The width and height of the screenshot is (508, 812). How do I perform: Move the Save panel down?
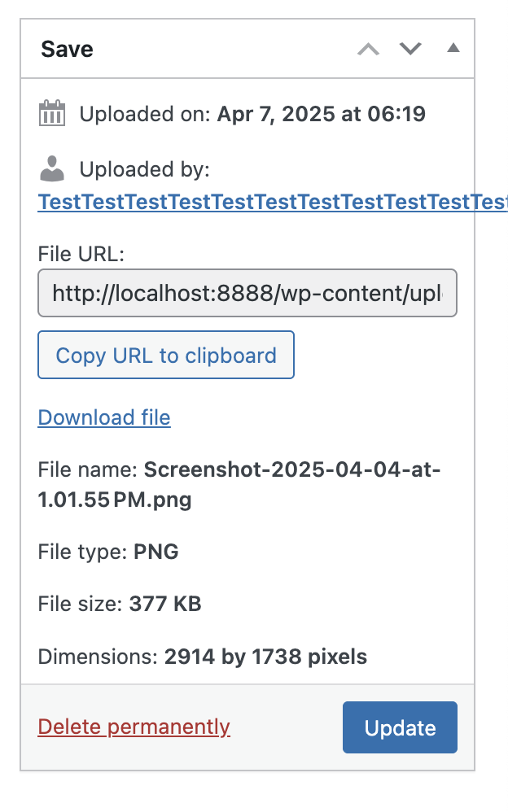(x=410, y=49)
